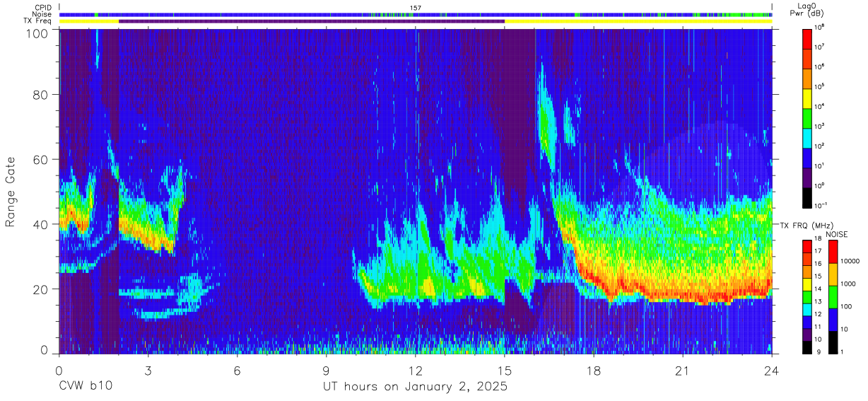Viewport: 868px width, 401px height.
Task: Click the Range Gate axis title
Action: coord(10,192)
